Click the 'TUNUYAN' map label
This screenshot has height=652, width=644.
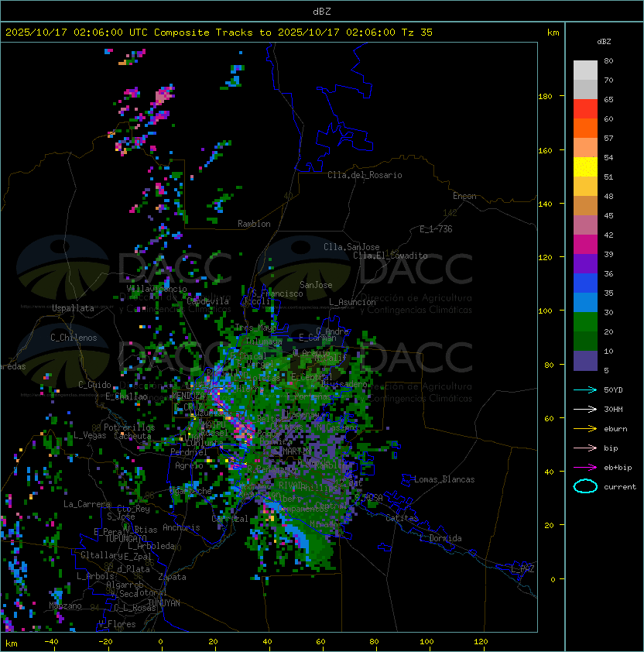[x=164, y=603]
